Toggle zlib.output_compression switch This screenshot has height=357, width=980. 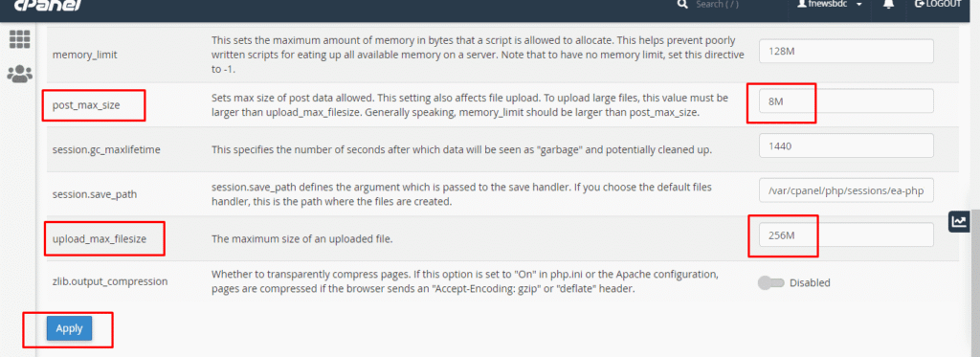(x=770, y=282)
